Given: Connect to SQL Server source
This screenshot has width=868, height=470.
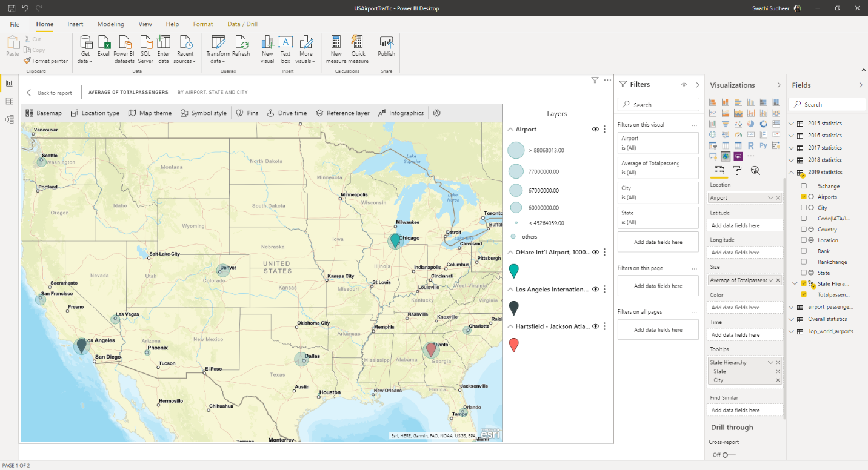Looking at the screenshot, I should tap(145, 49).
